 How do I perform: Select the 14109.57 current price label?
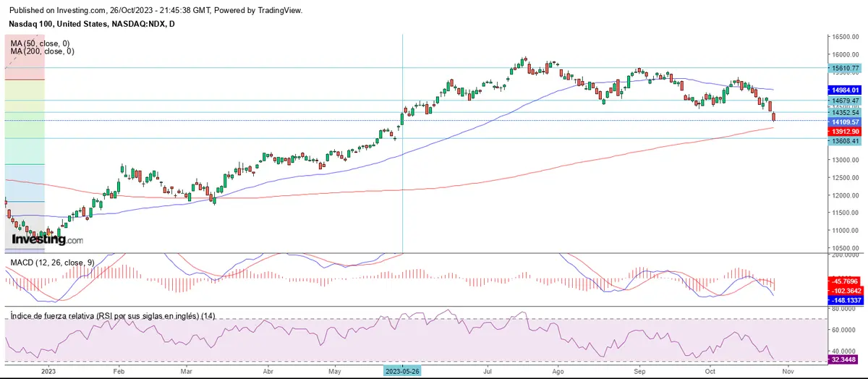[845, 122]
